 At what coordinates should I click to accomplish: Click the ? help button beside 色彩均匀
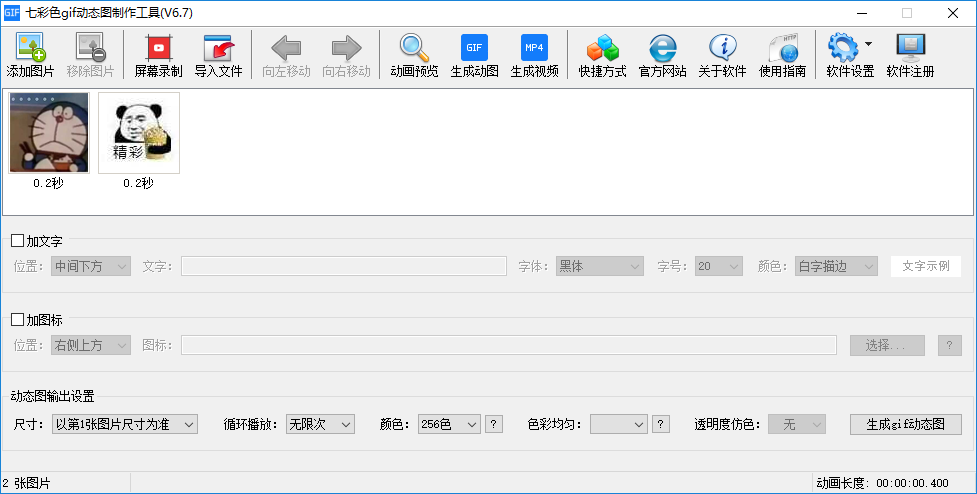(x=660, y=424)
